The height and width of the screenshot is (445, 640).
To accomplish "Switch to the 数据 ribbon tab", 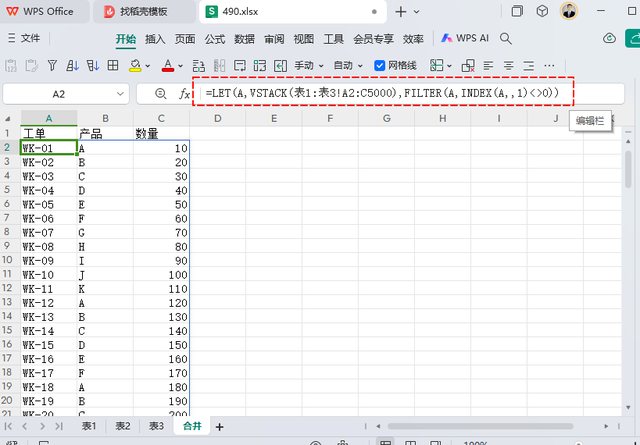I will point(244,39).
